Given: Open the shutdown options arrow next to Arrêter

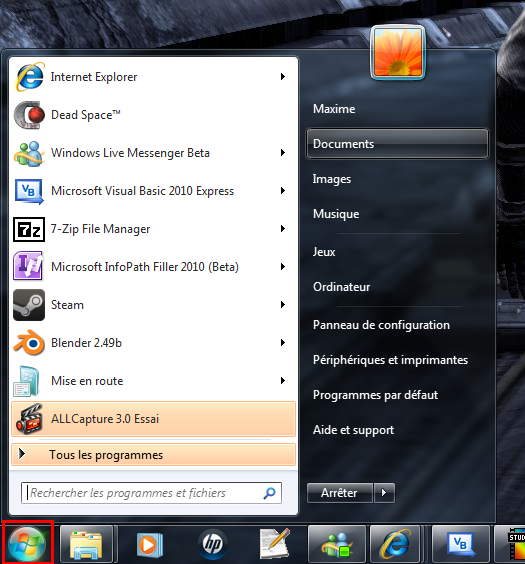Looking at the screenshot, I should (x=384, y=492).
